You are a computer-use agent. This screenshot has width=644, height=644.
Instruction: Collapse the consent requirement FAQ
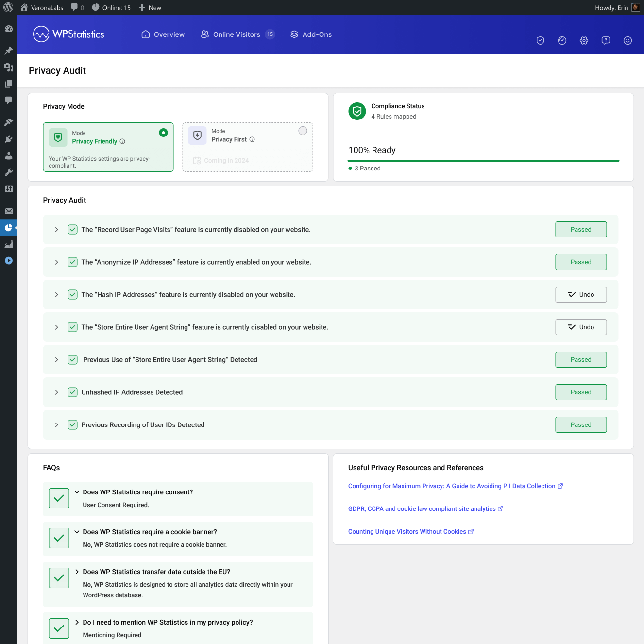pyautogui.click(x=77, y=492)
